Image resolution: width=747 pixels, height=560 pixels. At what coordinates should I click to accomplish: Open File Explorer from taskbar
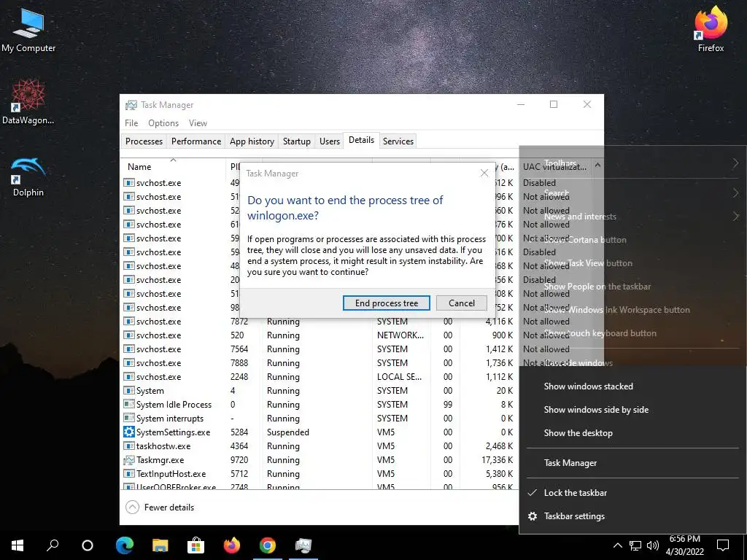pyautogui.click(x=160, y=545)
